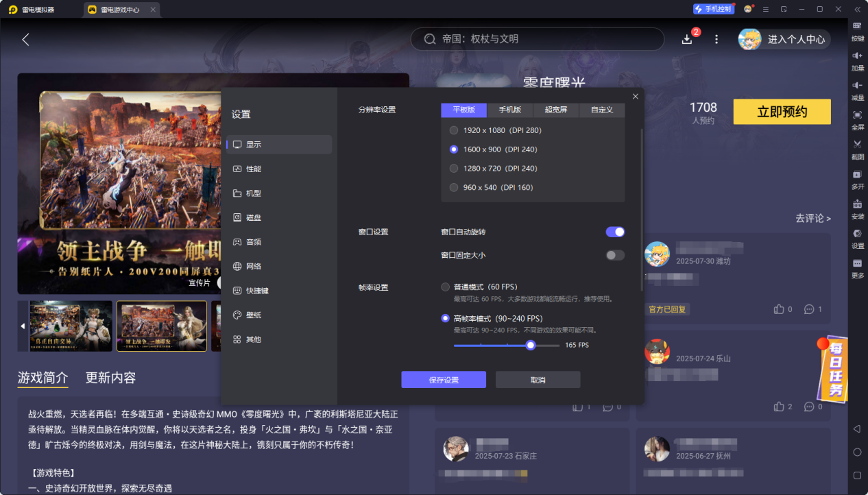The image size is (868, 495).
Task: Select 普通模式 (60 FPS) option
Action: point(445,287)
